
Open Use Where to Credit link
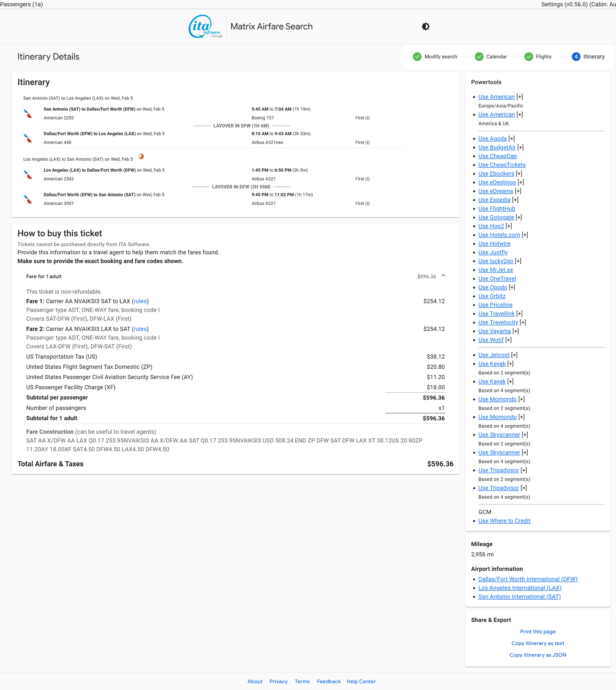tap(504, 521)
